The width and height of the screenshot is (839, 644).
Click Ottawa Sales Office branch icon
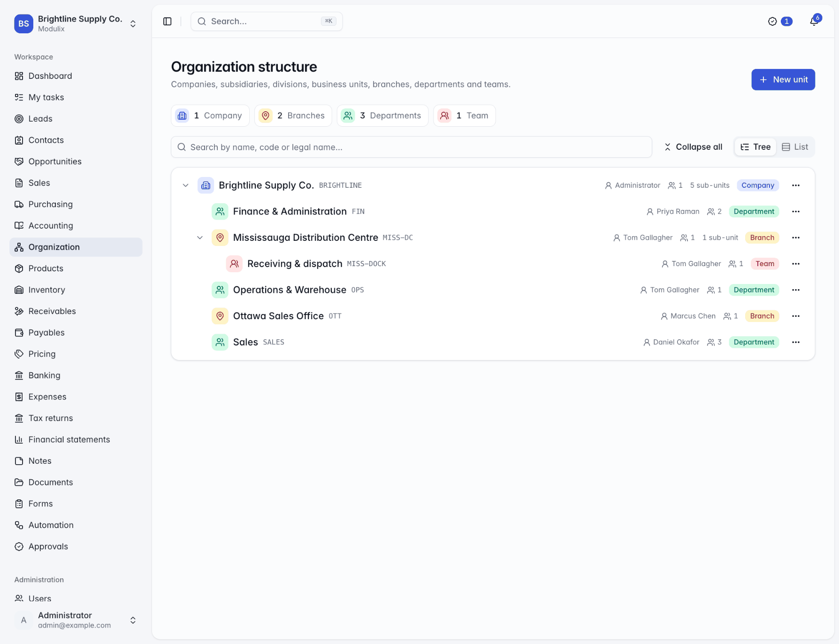pyautogui.click(x=220, y=316)
